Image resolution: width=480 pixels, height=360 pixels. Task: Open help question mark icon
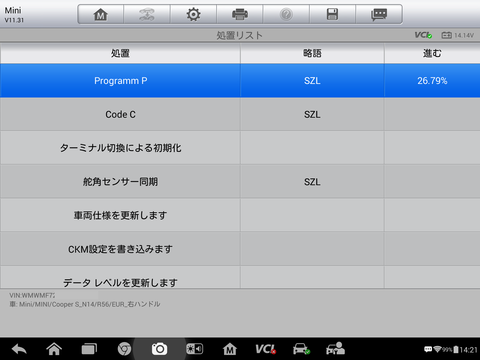point(286,14)
